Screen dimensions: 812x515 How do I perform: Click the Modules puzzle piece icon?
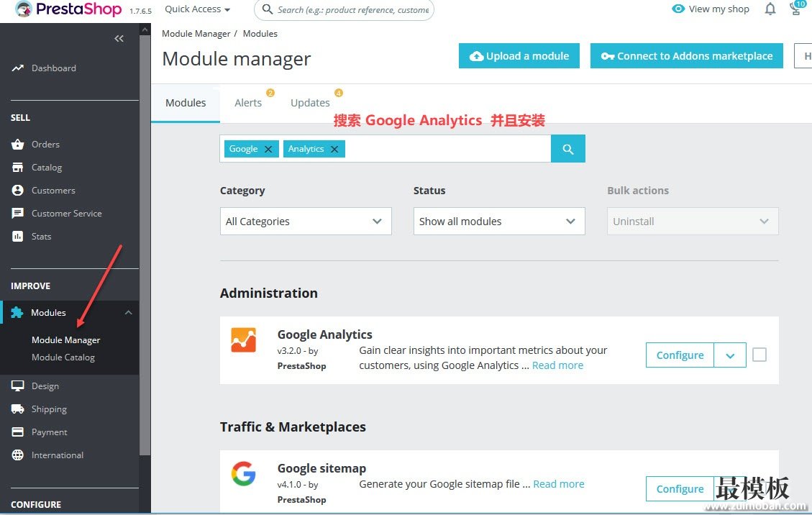[x=17, y=312]
